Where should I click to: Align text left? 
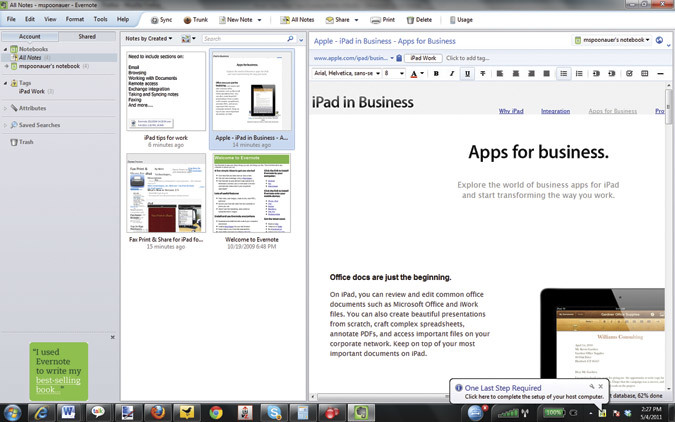tap(500, 74)
